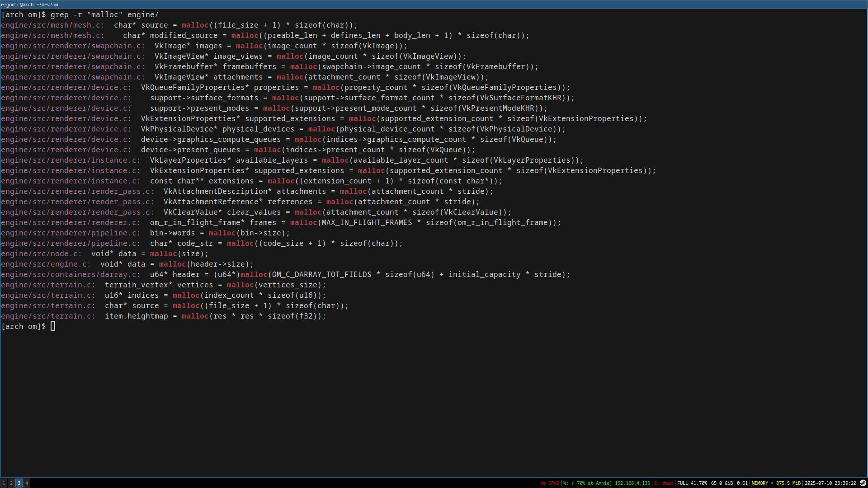
Task: Click the engine.c 'malloc(header->size)' line
Action: [127, 264]
